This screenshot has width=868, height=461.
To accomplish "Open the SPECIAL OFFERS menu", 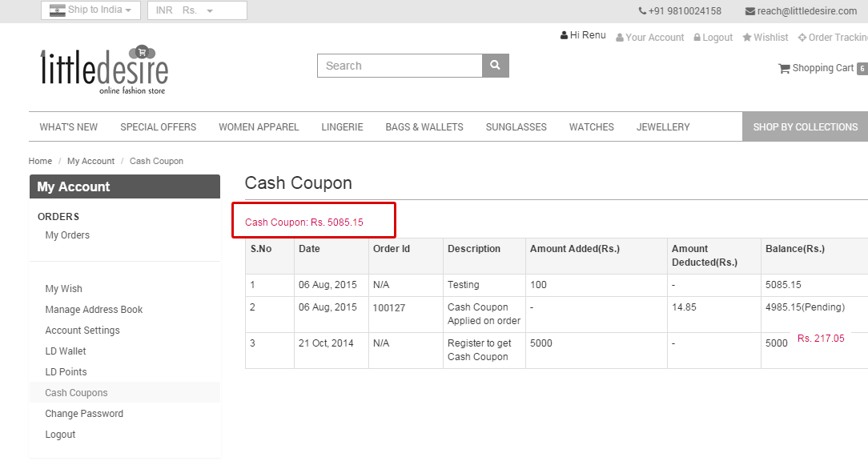I will 159,126.
